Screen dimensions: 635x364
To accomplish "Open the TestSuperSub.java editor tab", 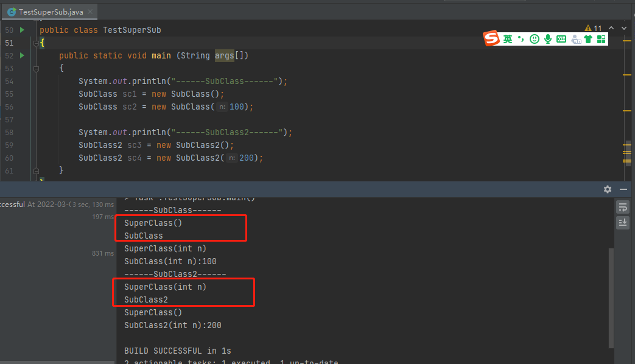I will tap(49, 12).
